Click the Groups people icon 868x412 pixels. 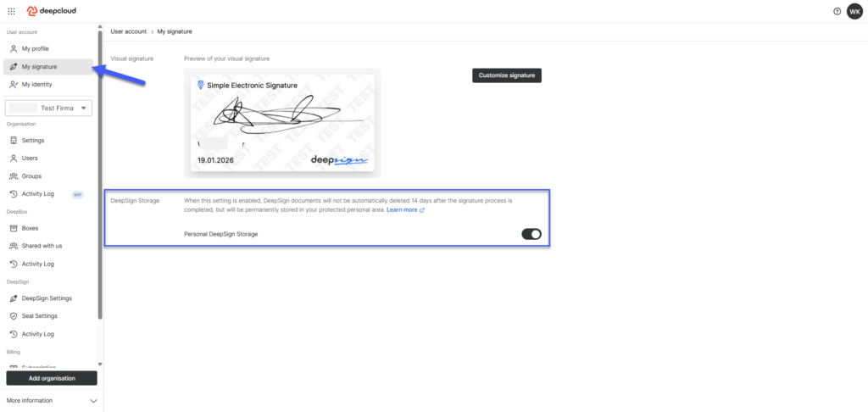14,176
